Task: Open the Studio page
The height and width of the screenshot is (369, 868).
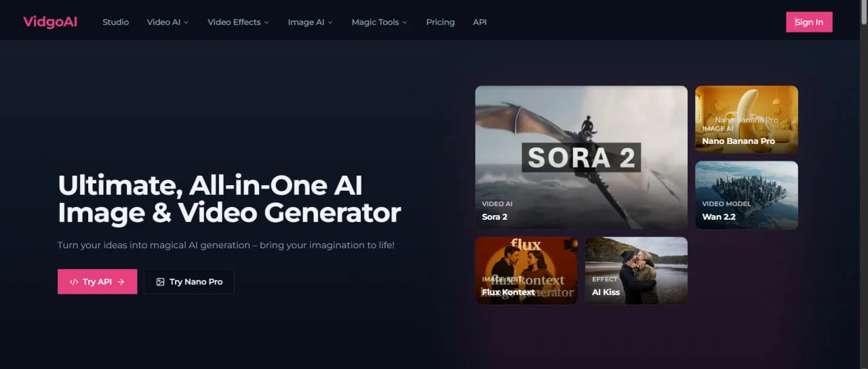Action: (x=115, y=22)
